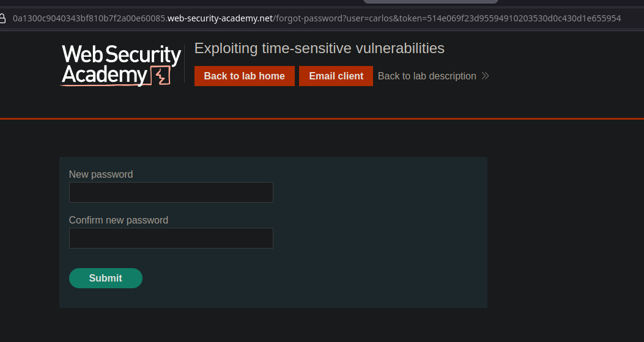This screenshot has width=644, height=342.
Task: Select the browser tab strip at top edge
Action: 431,2
